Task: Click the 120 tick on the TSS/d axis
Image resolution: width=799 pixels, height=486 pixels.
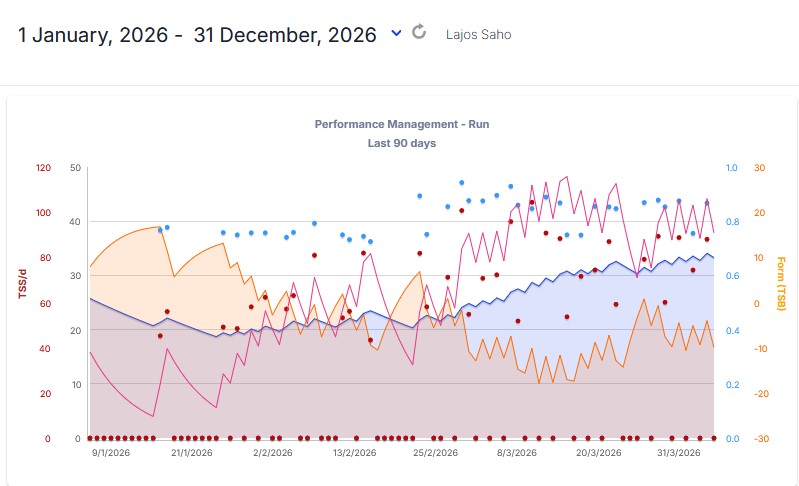Action: (x=43, y=167)
